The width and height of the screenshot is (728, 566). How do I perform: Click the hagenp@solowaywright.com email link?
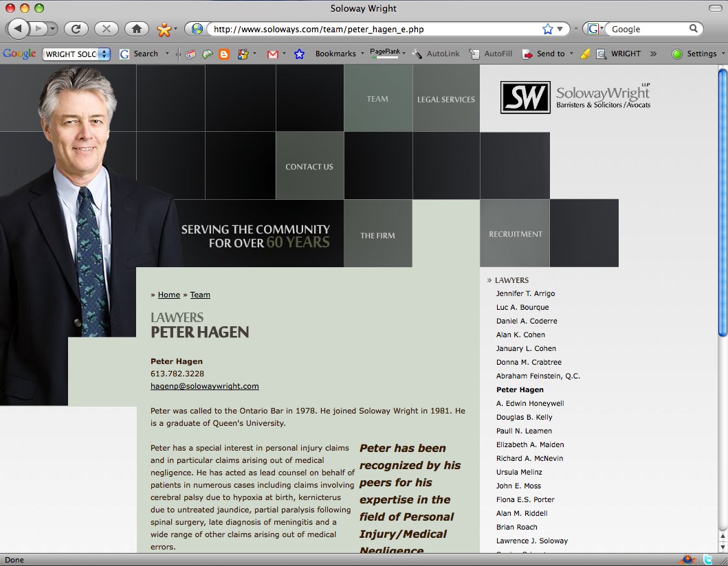click(x=205, y=386)
